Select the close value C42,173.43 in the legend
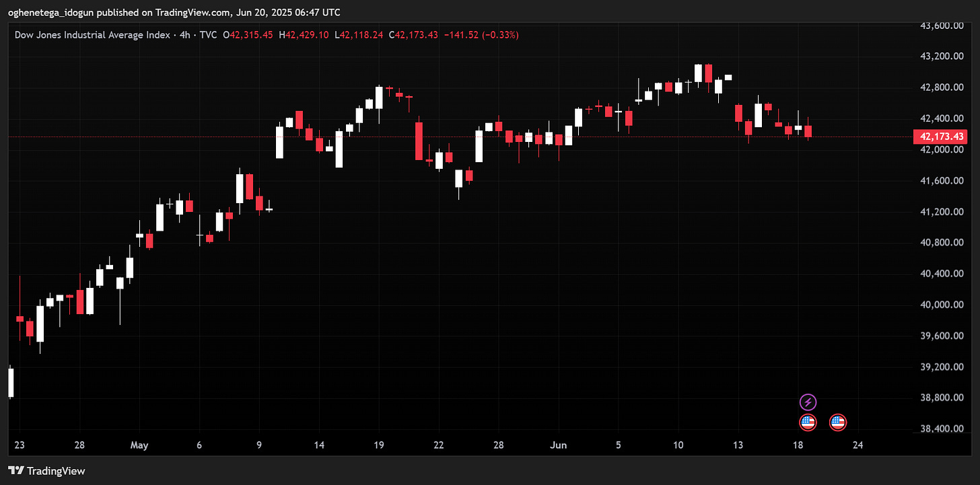The width and height of the screenshot is (980, 485). pyautogui.click(x=413, y=34)
